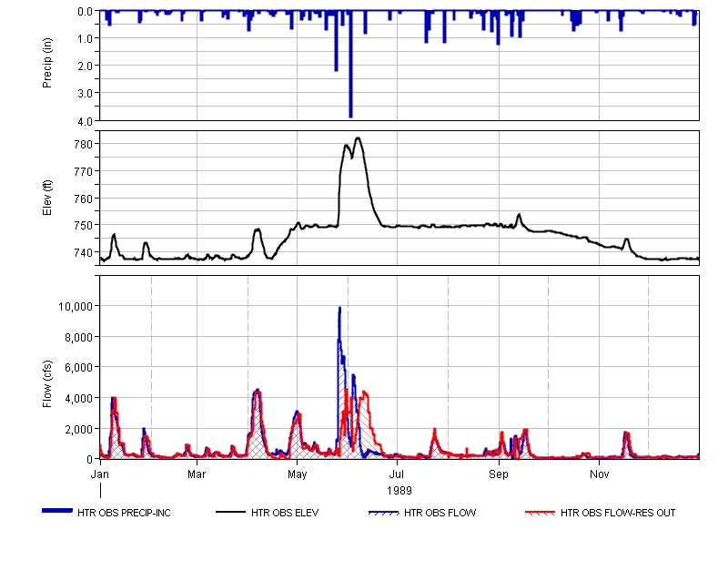Select the "HTR OBS PRECIP-INC" legend label
This screenshot has height=571, width=728.
[x=124, y=513]
